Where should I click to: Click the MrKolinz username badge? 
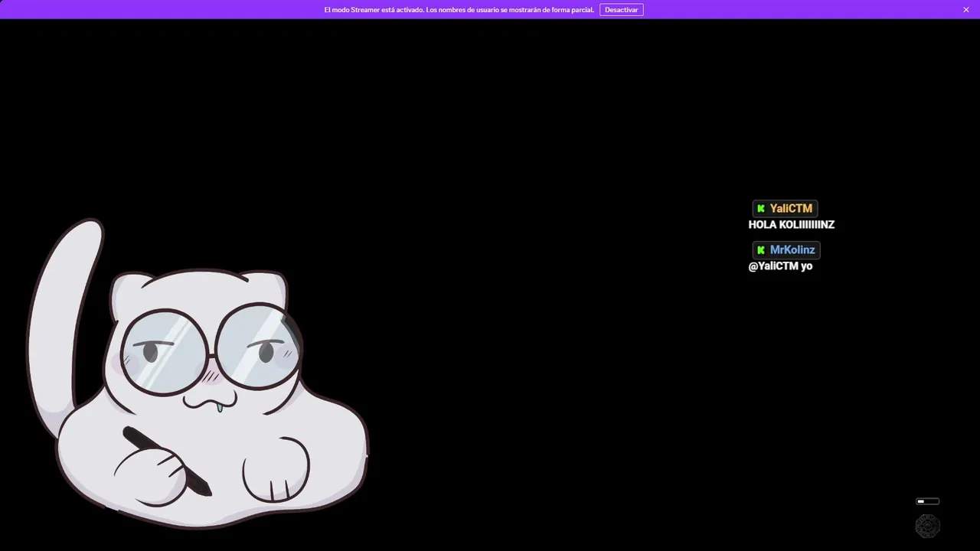786,249
